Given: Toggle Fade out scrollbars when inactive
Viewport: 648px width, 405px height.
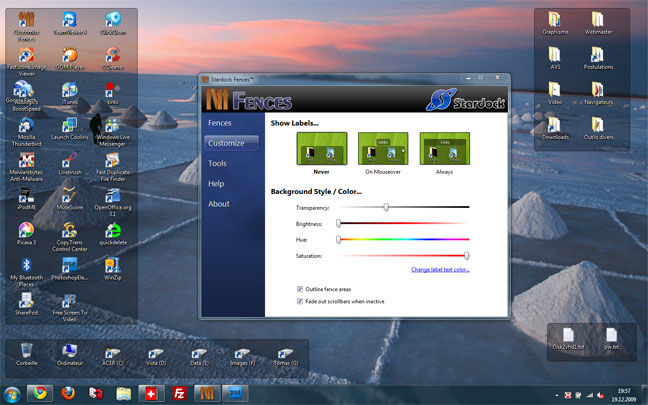Looking at the screenshot, I should point(300,302).
